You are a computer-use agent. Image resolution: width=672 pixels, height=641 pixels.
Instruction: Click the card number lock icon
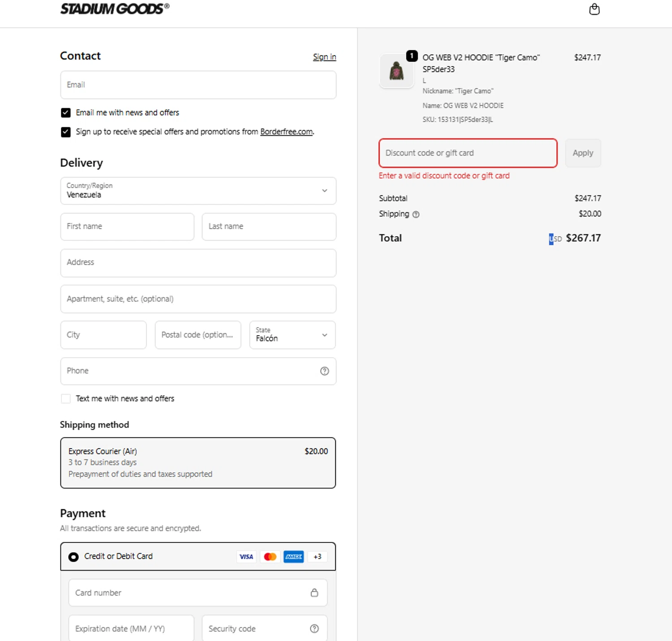click(x=314, y=593)
